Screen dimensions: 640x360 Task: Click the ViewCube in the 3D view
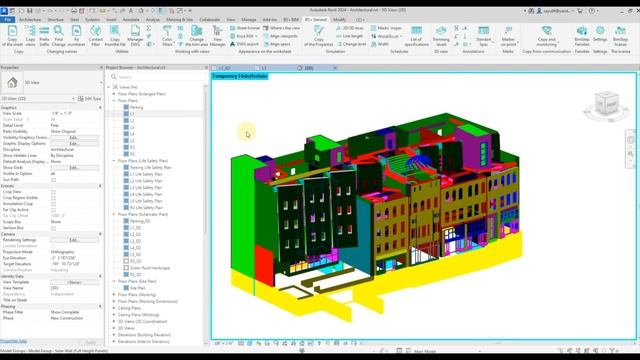click(x=607, y=104)
